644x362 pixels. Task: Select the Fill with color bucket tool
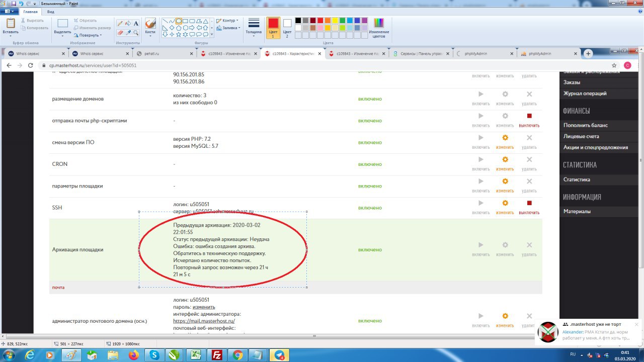click(128, 23)
